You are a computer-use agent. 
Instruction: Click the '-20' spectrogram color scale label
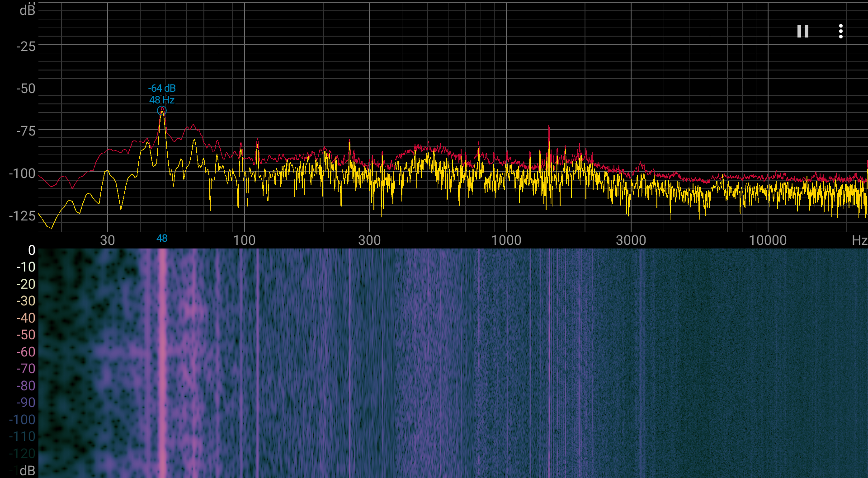click(26, 284)
